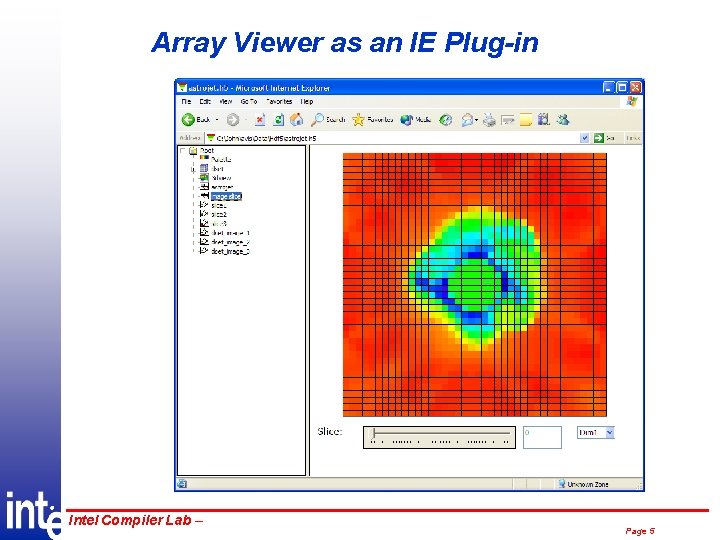Screen dimensions: 720x540
Task: Select the Palette tree item
Action: click(221, 159)
